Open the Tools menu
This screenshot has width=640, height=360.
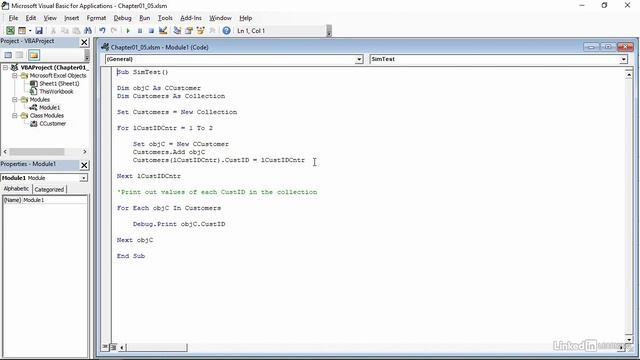pyautogui.click(x=165, y=18)
